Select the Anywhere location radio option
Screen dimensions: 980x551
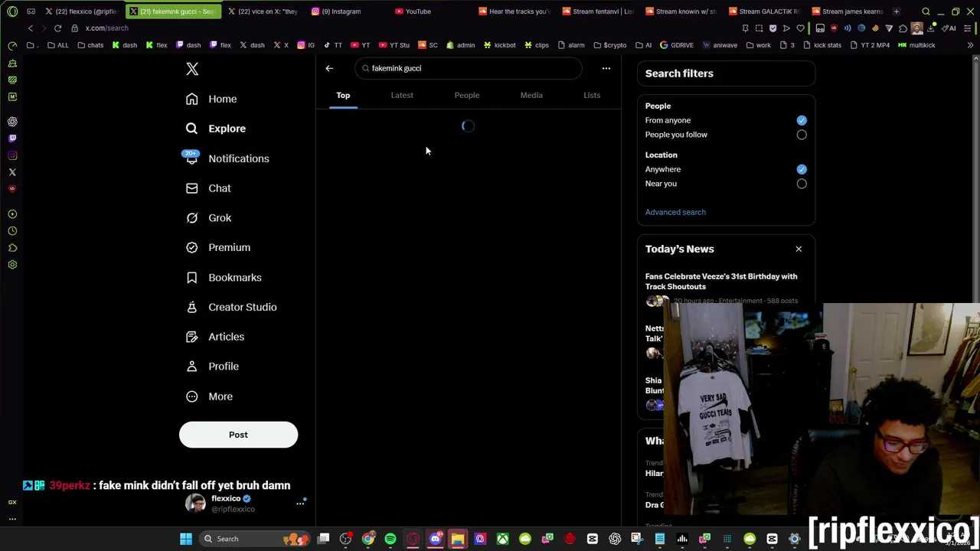point(802,169)
